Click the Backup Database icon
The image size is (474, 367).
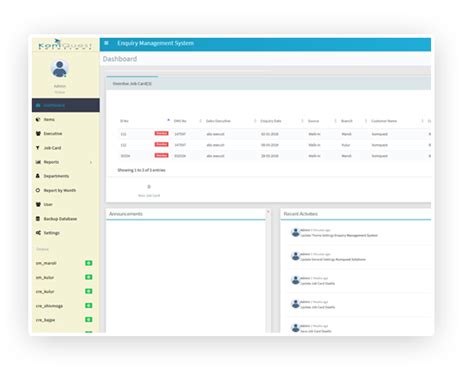tap(38, 219)
